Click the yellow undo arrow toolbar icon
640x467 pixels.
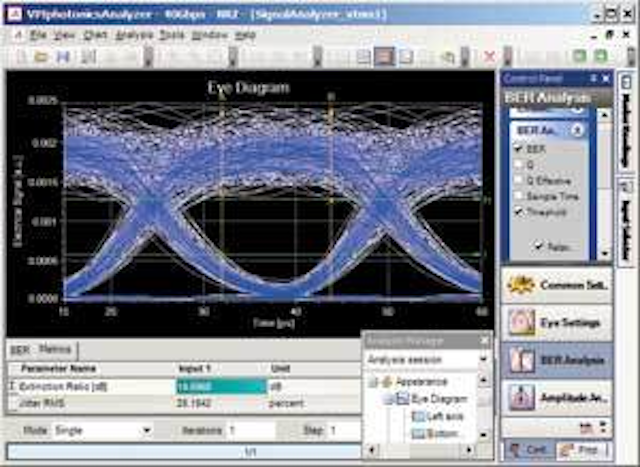(x=448, y=57)
